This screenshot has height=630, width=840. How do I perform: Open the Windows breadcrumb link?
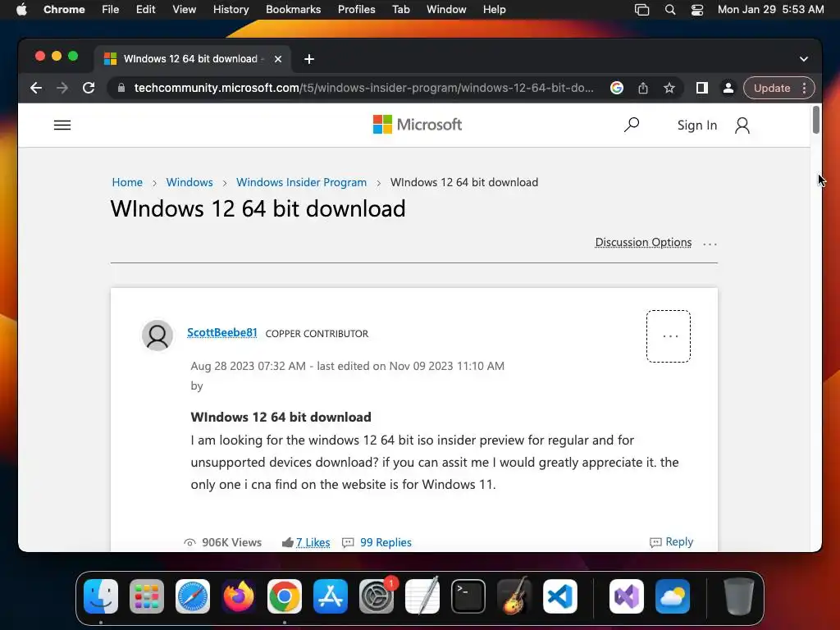coord(189,182)
